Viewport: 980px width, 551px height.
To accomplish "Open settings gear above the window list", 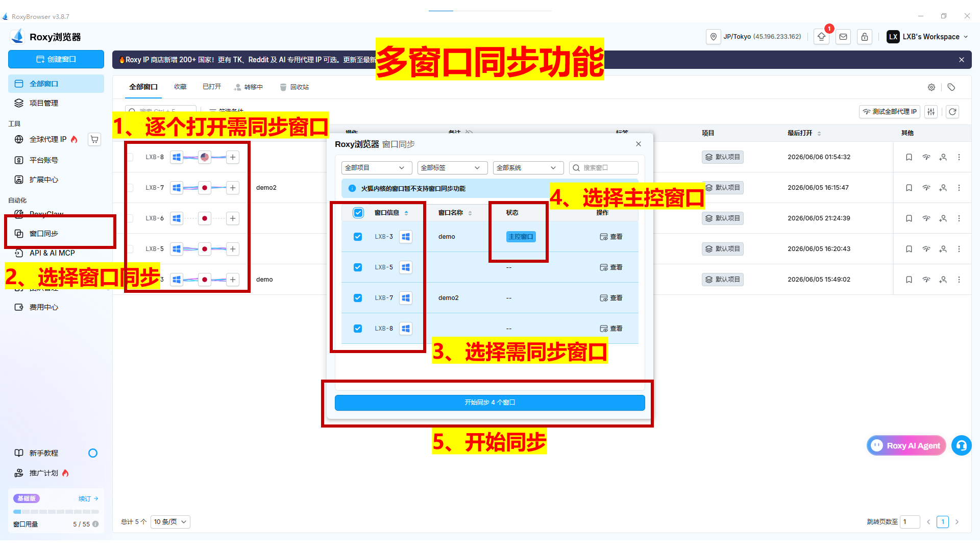I will 932,87.
